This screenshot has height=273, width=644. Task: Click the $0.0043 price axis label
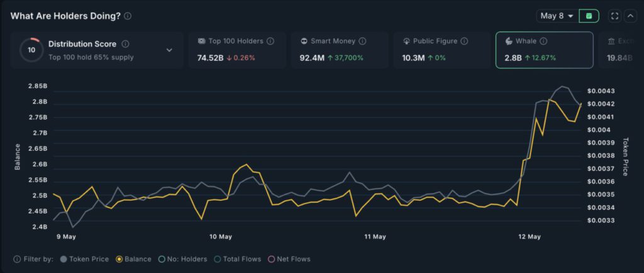[x=601, y=91]
